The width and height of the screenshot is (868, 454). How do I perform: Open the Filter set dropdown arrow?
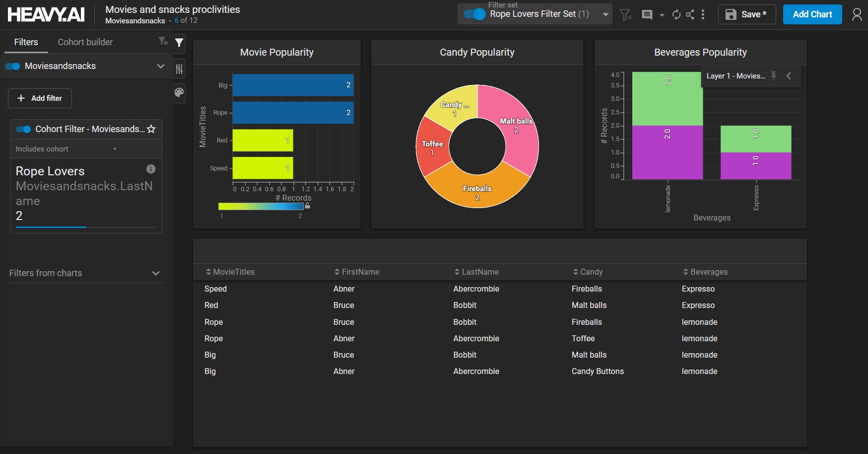pyautogui.click(x=605, y=14)
